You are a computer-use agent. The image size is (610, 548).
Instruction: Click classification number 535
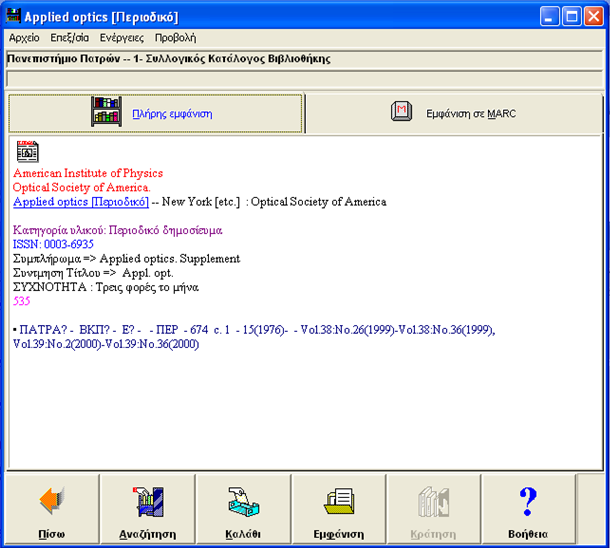coord(22,301)
